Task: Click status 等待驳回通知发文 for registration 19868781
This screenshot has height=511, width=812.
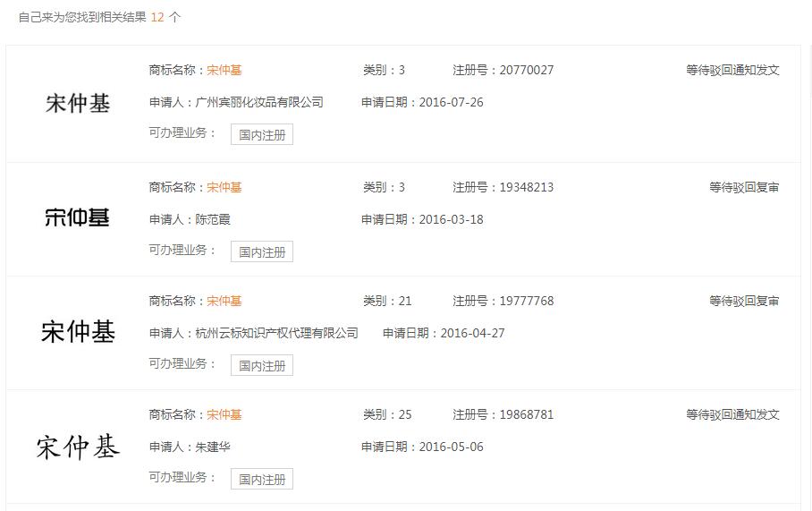Action: (732, 414)
